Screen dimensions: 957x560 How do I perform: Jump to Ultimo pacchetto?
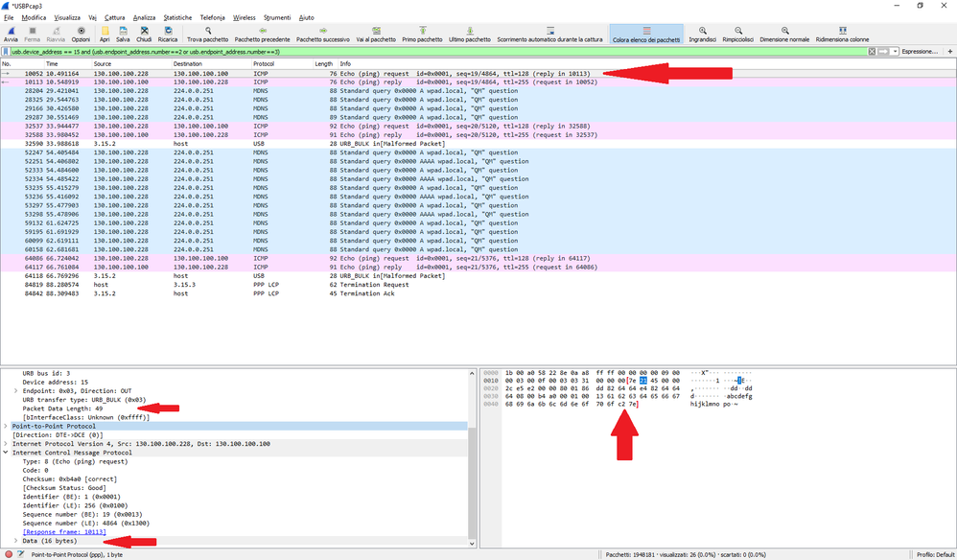point(470,35)
